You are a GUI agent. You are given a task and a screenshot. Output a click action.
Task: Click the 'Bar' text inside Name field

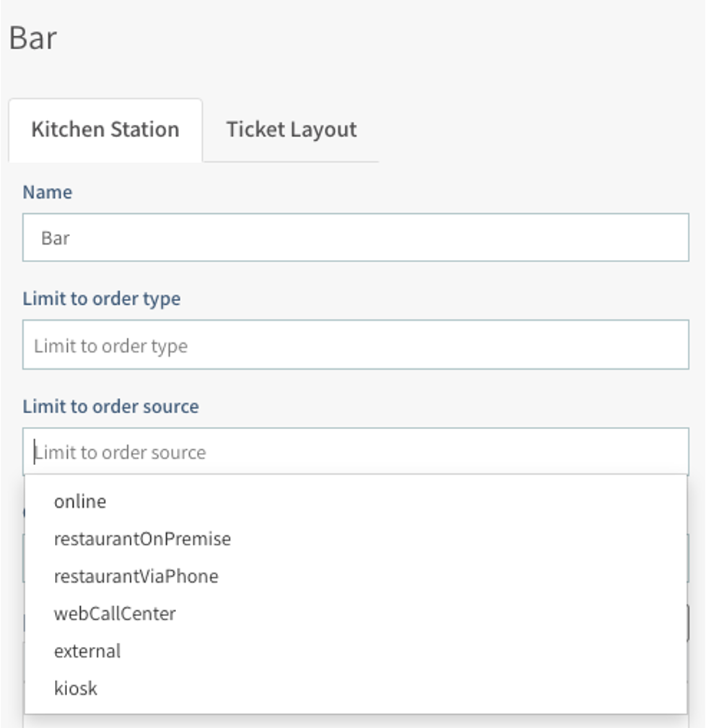56,238
